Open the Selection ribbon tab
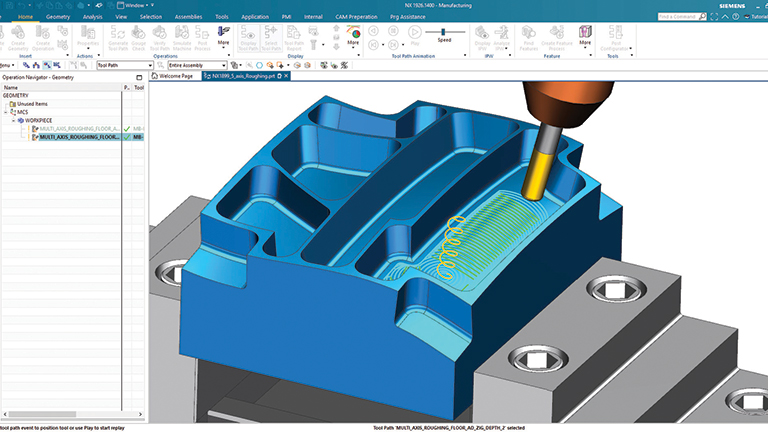Viewport: 768px width, 432px height. pyautogui.click(x=150, y=17)
